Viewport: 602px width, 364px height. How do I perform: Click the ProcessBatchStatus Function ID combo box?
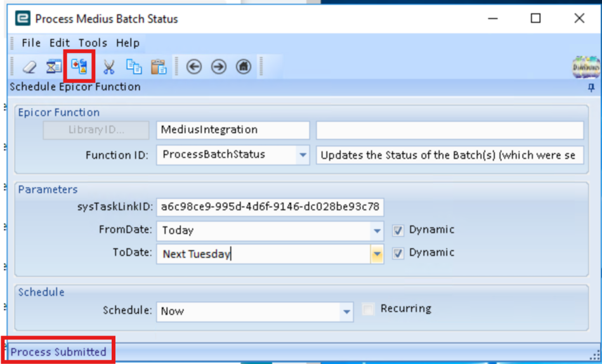coord(233,155)
